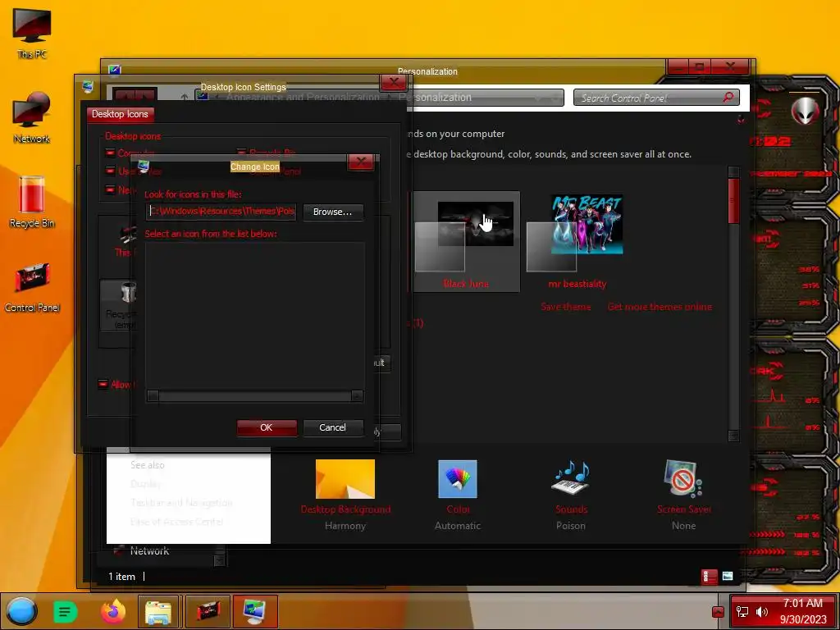Toggle the Network desktop icon checkbox
Viewport: 840px width, 630px height.
pos(111,189)
